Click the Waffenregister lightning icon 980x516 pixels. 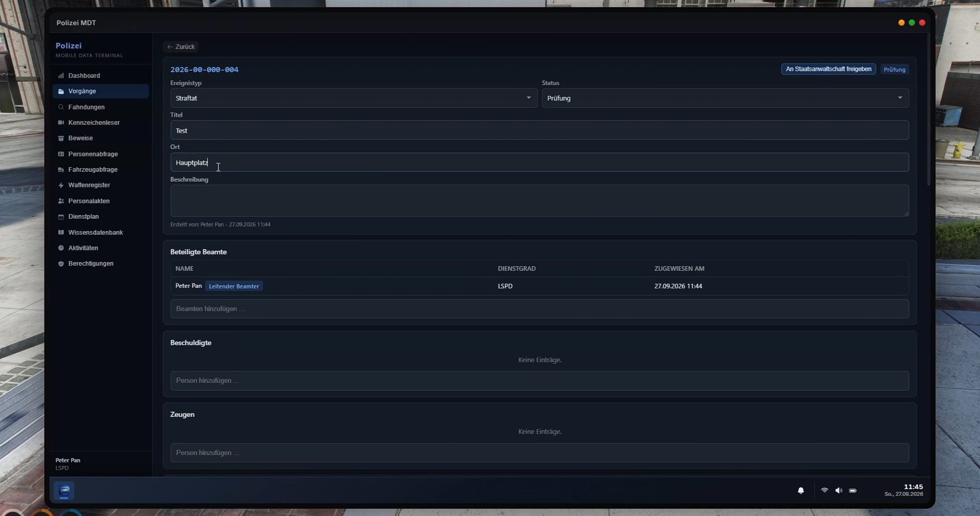click(x=61, y=185)
